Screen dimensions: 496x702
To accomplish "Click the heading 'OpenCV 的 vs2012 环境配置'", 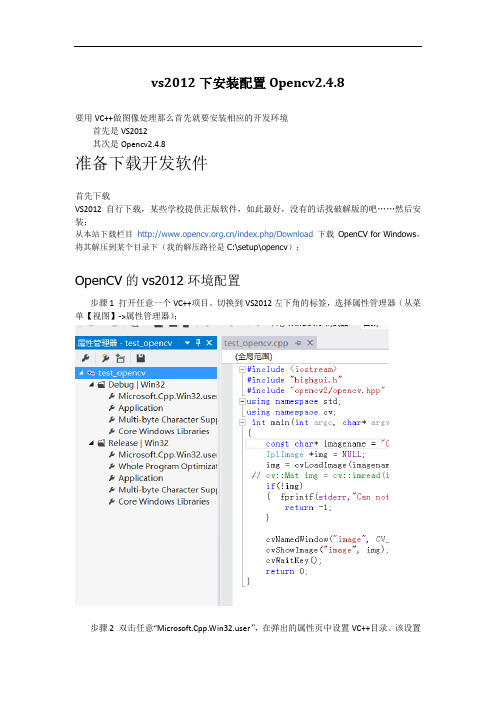I will click(x=158, y=281).
